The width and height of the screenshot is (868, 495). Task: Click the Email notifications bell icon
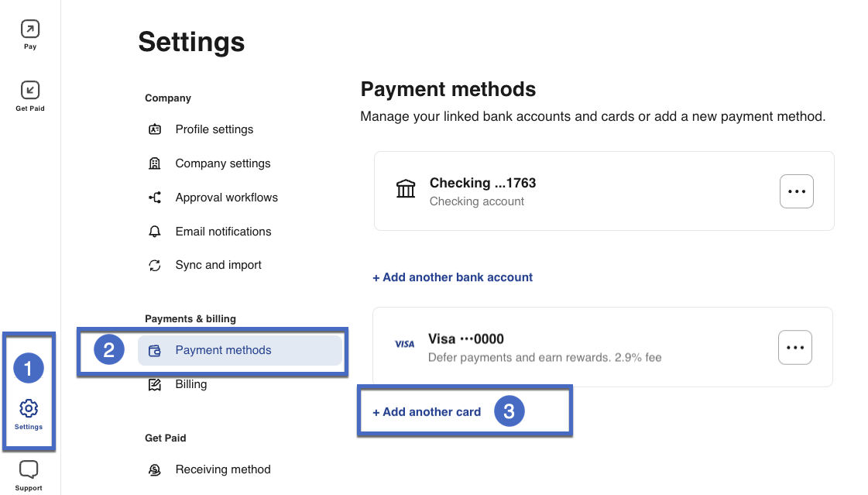click(x=155, y=232)
